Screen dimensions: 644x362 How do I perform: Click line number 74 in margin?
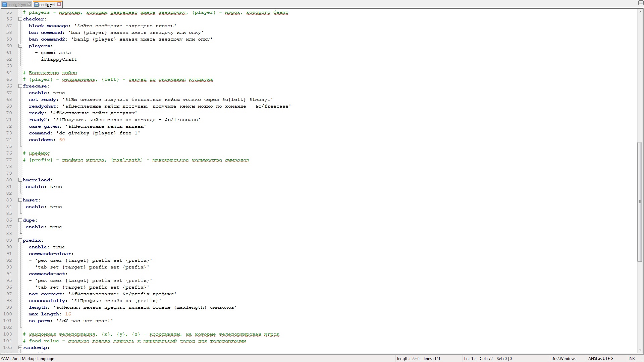pos(9,140)
